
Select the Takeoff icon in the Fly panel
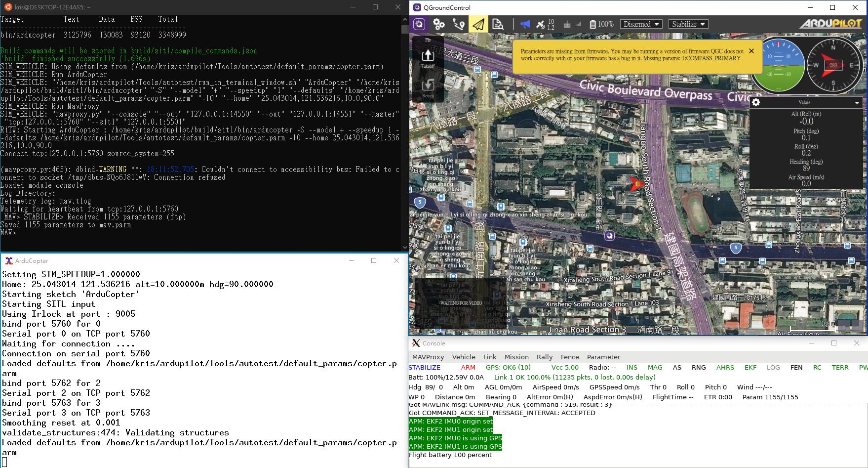coord(428,56)
